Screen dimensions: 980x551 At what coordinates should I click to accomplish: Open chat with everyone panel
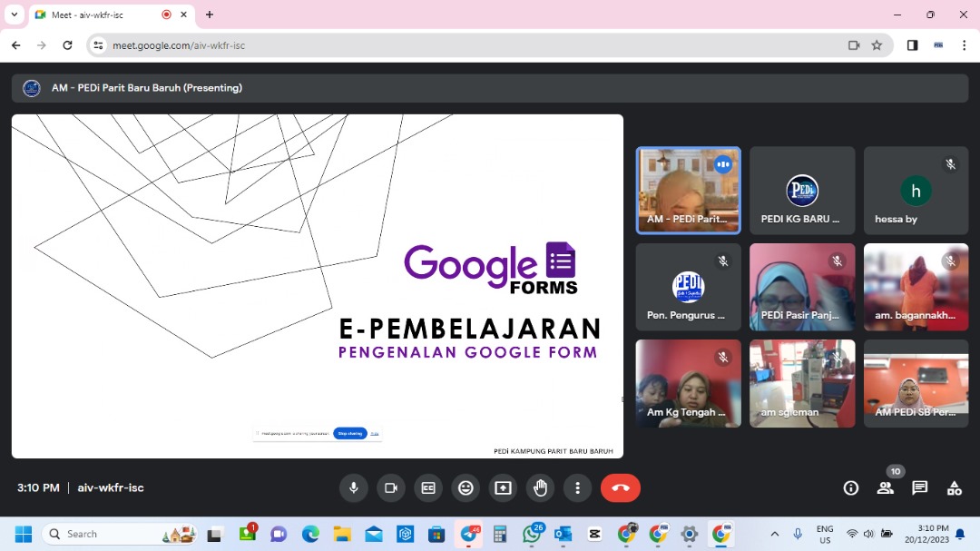(x=919, y=488)
